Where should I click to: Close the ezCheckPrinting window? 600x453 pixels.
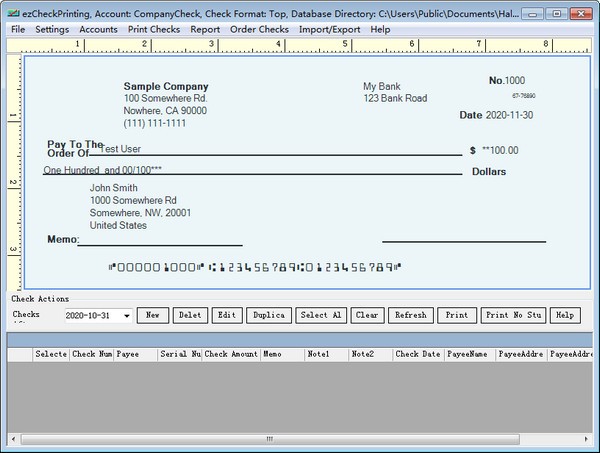(x=581, y=14)
